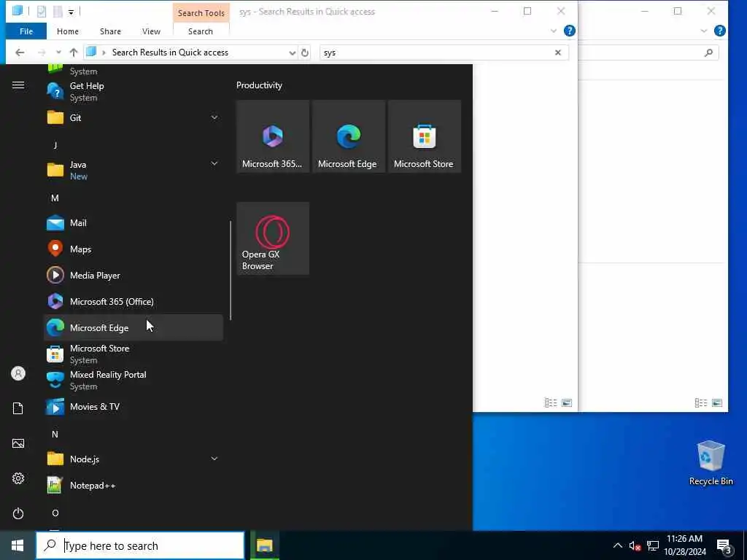Switch to the View ribbon tab
This screenshot has width=747, height=560.
pos(151,31)
